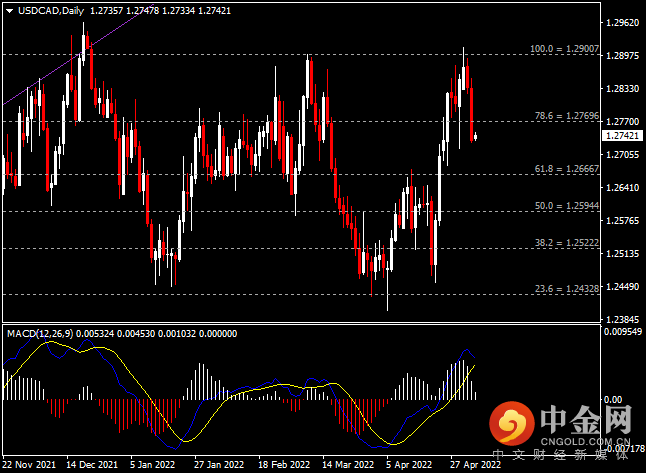Select the Fibonacci label 100.0 = 1.29007
Screen dimensions: 646x473
(x=564, y=49)
